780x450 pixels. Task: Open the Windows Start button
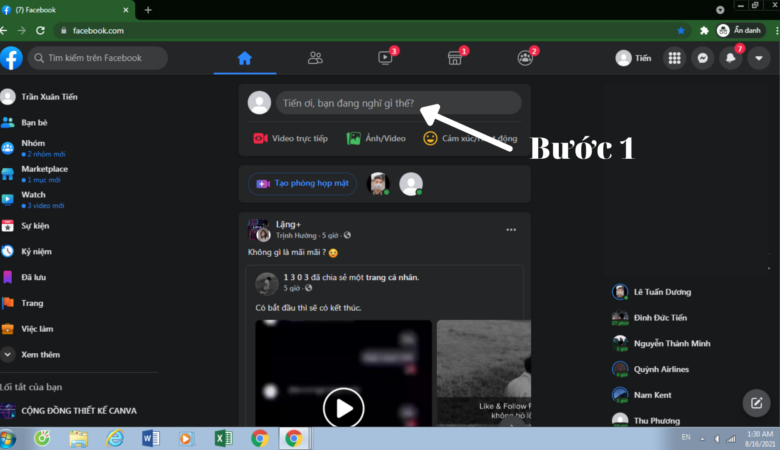click(x=7, y=439)
